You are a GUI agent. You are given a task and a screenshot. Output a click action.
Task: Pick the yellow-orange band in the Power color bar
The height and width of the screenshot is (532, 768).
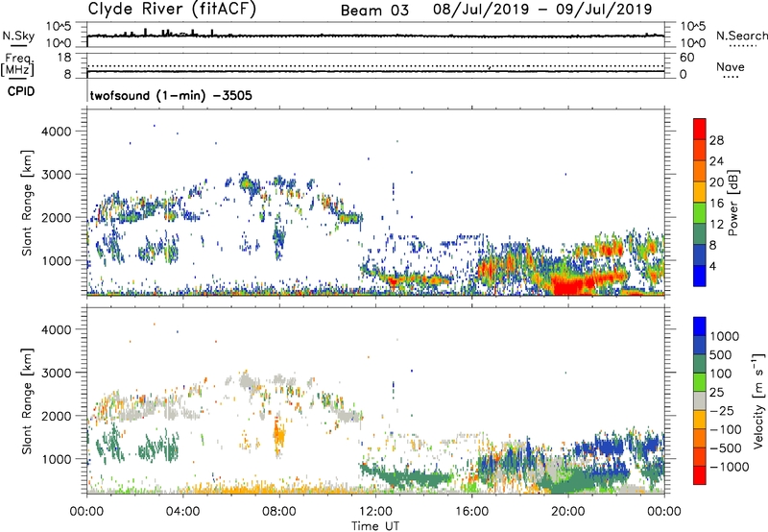click(700, 192)
